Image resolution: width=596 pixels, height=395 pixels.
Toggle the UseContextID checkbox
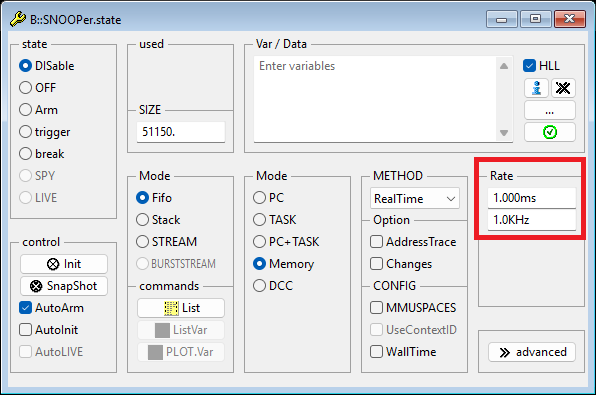tap(413, 330)
